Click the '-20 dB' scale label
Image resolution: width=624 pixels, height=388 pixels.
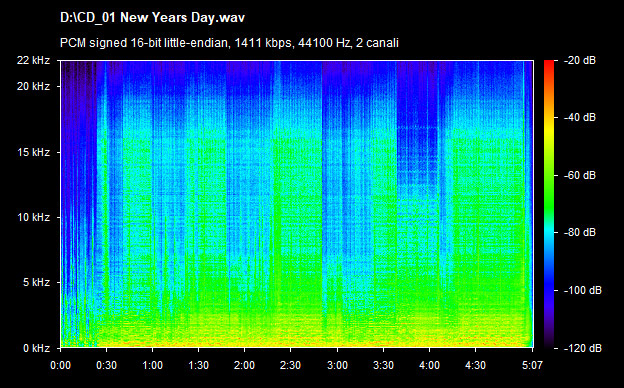(x=580, y=60)
